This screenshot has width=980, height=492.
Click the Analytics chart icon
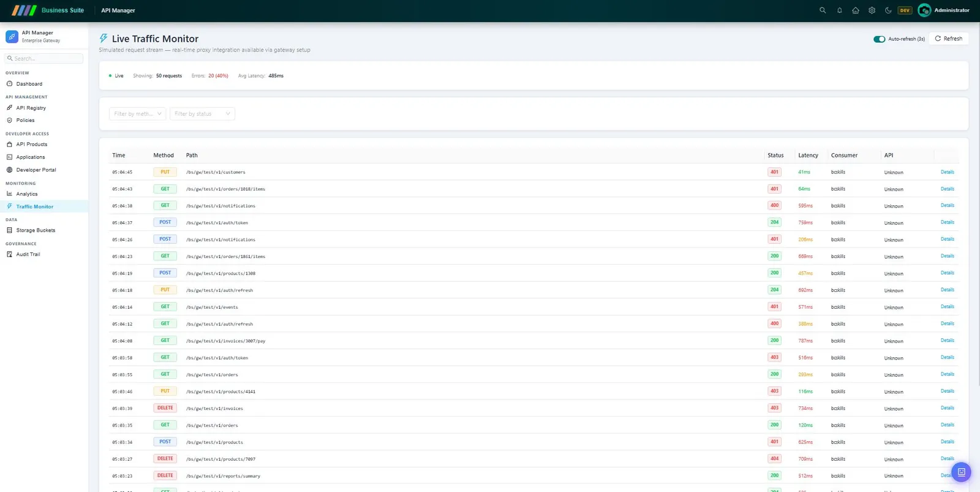point(9,194)
